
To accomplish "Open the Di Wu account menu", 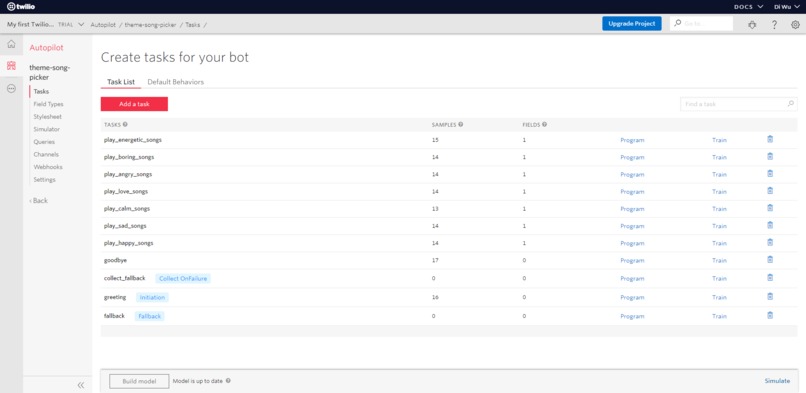I will 787,7.
